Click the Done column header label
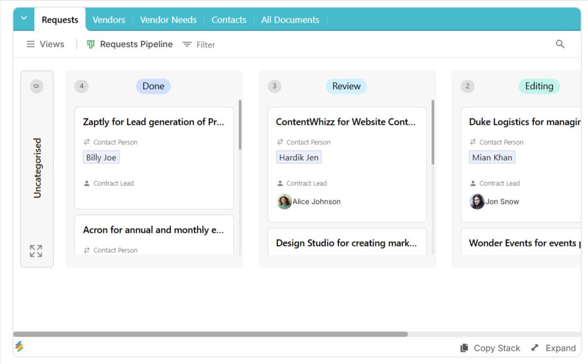The image size is (588, 364). [153, 86]
